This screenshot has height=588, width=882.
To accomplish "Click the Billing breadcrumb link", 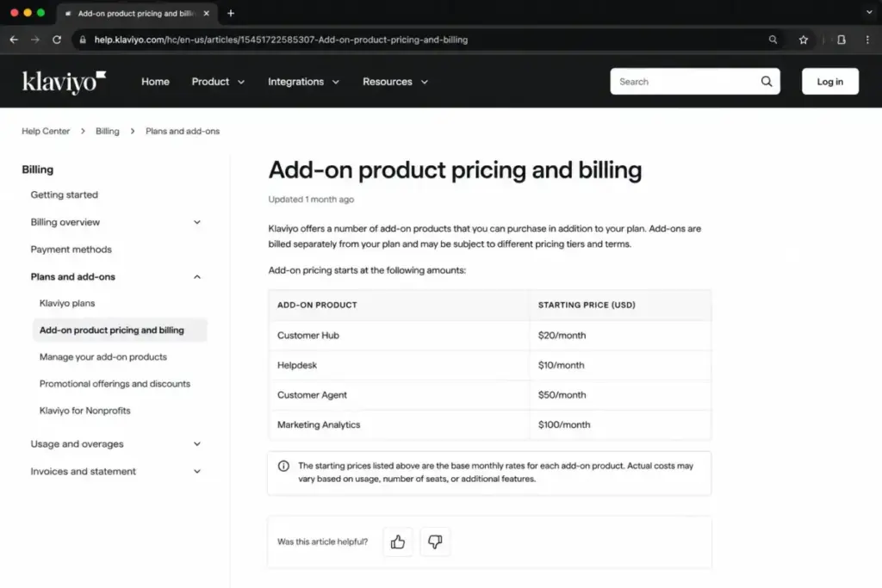I will [108, 131].
